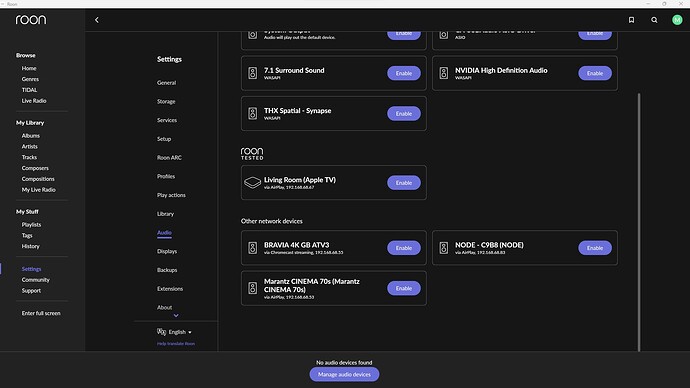Viewport: 690px width, 388px height.
Task: Click the NVIDIA High Definition Audio speaker icon
Action: point(444,73)
